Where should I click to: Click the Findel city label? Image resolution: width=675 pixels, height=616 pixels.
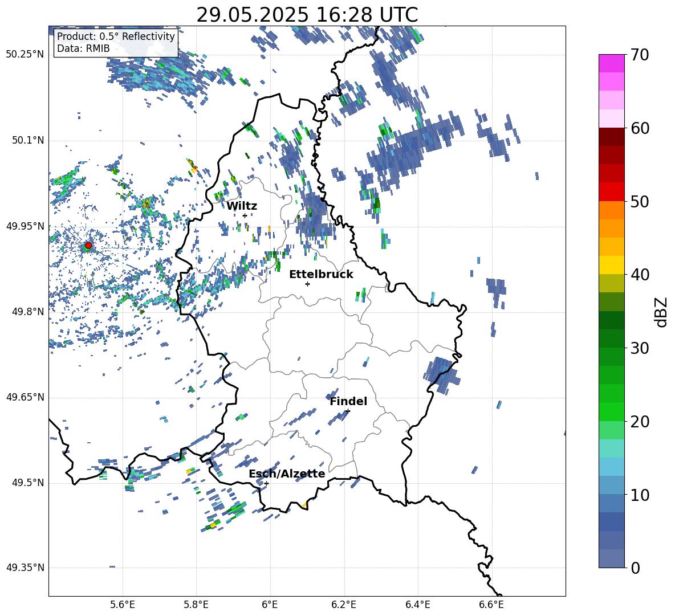[x=348, y=401]
